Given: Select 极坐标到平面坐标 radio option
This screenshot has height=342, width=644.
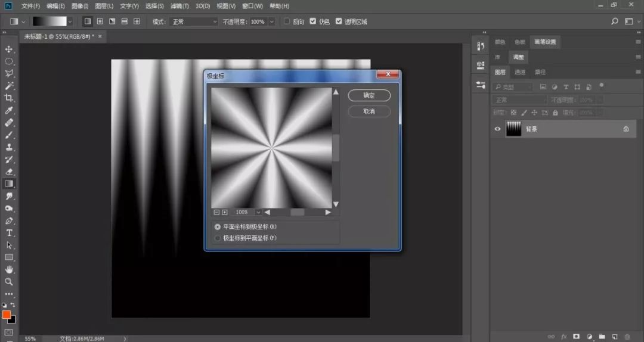Looking at the screenshot, I should [218, 238].
